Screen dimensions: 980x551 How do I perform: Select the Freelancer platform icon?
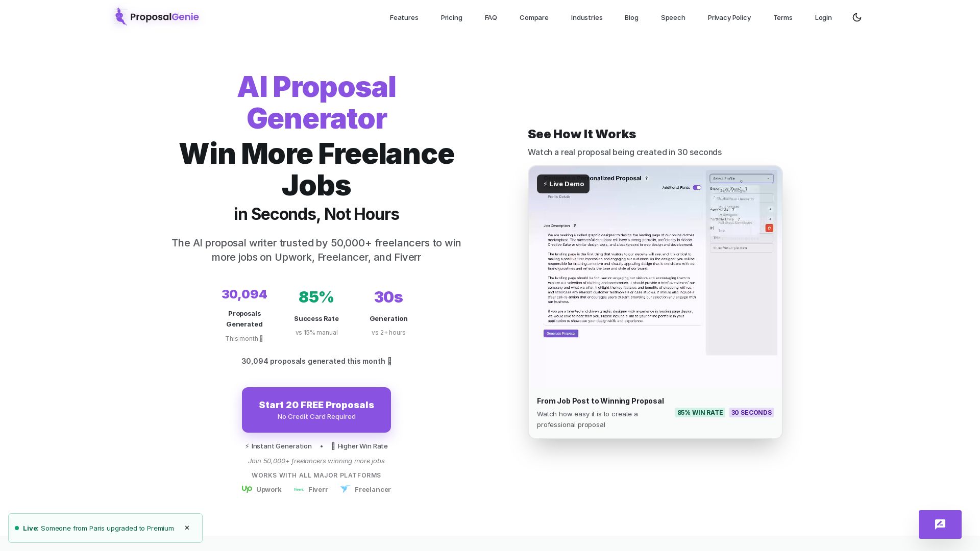click(345, 489)
